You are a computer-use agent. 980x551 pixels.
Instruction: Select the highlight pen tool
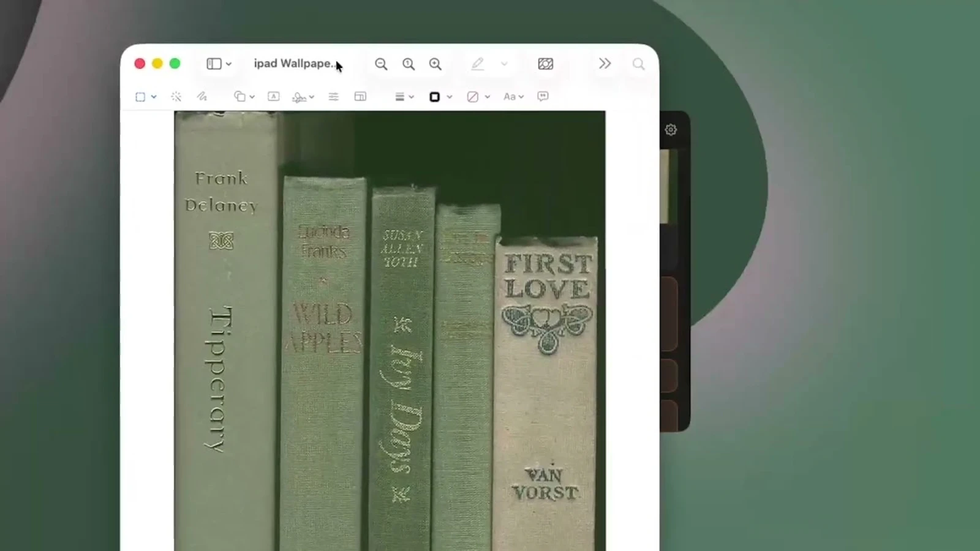coord(477,64)
